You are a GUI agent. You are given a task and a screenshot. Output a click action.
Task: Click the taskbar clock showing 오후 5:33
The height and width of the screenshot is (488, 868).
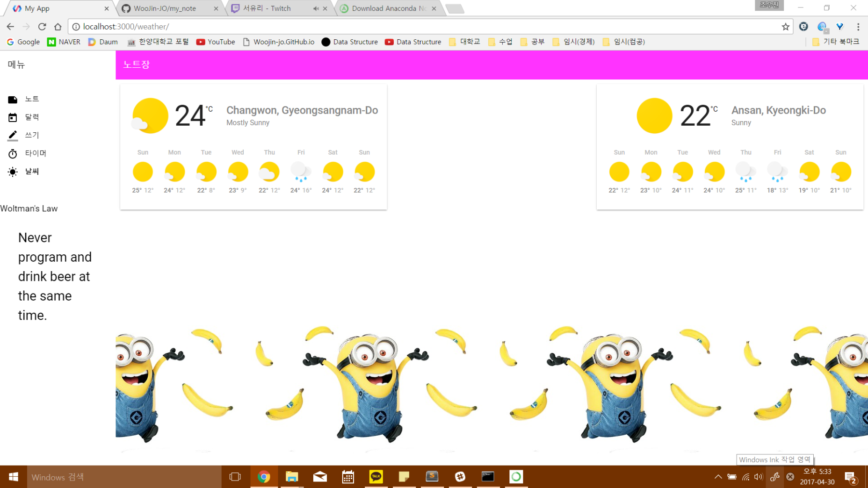tap(817, 477)
